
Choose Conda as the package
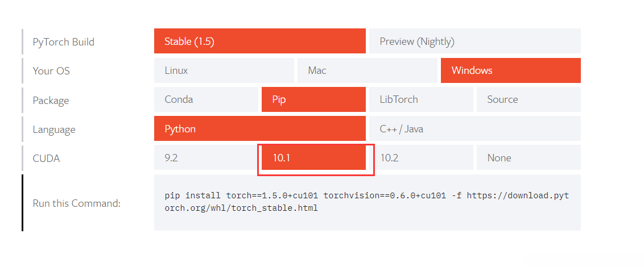(x=205, y=99)
